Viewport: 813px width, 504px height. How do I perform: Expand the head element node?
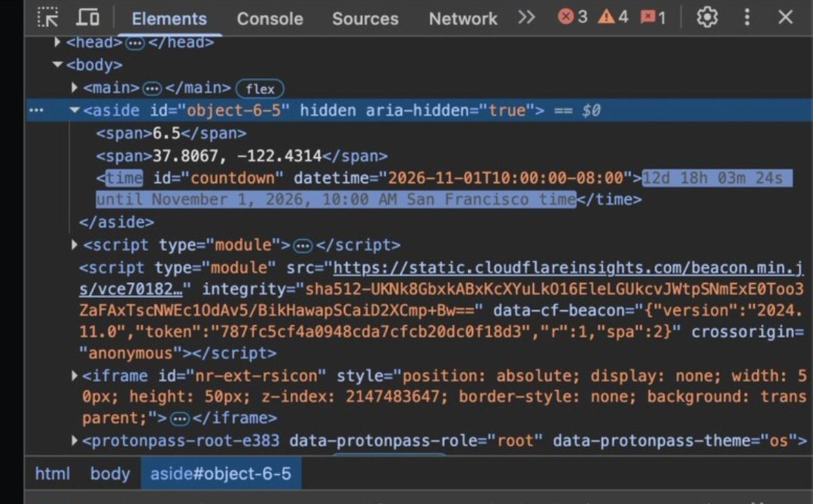(x=58, y=43)
